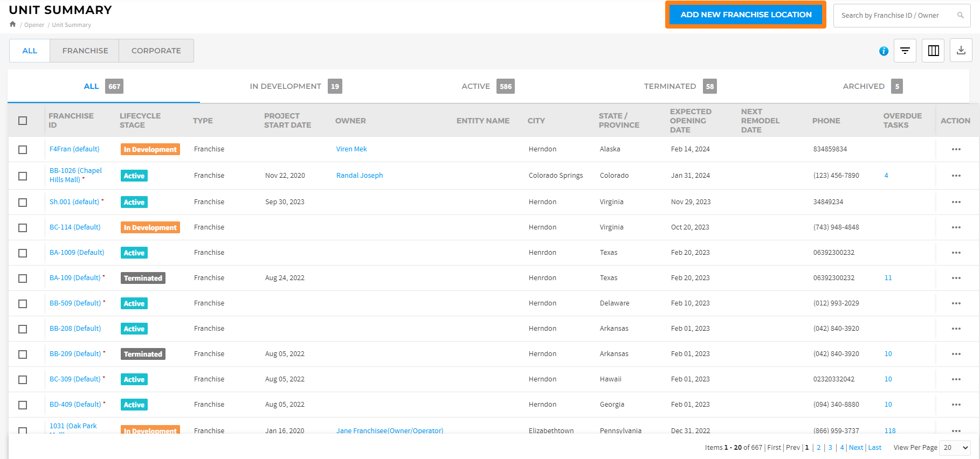Open action menu for BB-208 (Default) row

pos(956,329)
